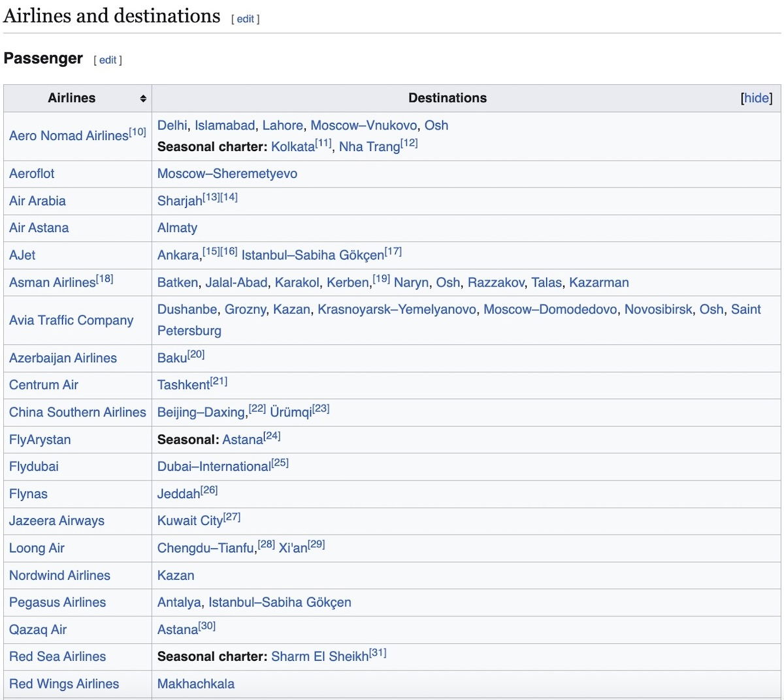Click the Air Astana airline link
784x700 pixels.
tap(39, 228)
